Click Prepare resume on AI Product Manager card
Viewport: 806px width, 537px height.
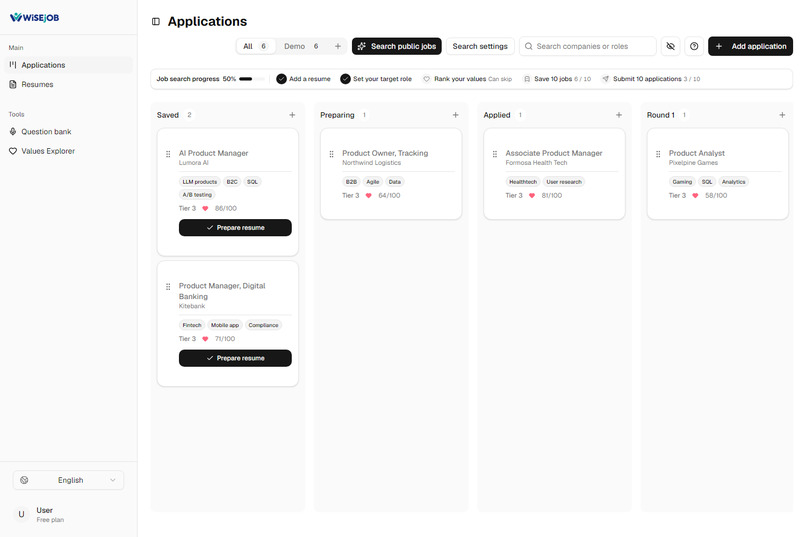coord(235,228)
